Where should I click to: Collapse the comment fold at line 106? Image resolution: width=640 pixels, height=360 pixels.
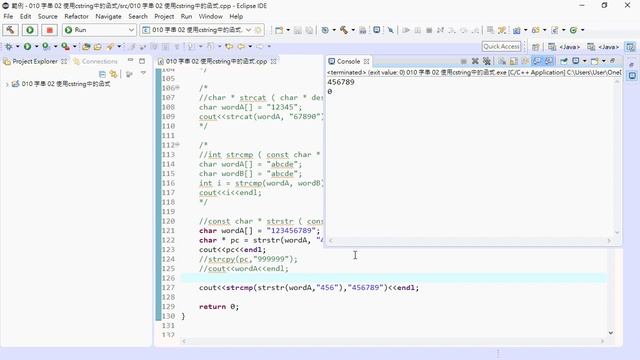(x=178, y=88)
